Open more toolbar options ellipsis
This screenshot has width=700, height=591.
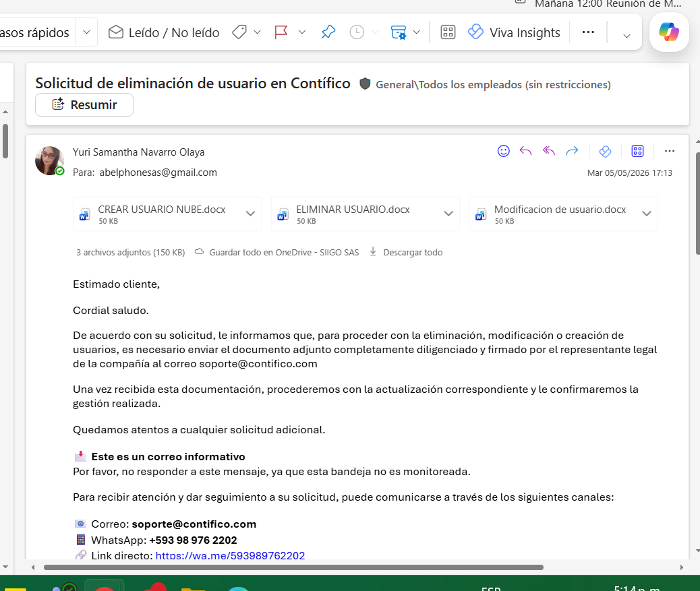click(588, 32)
